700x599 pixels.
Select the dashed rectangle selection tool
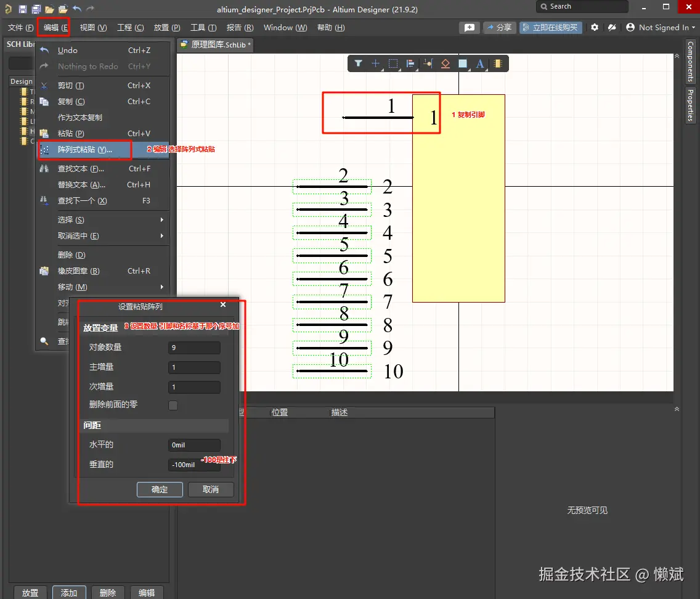(x=393, y=63)
